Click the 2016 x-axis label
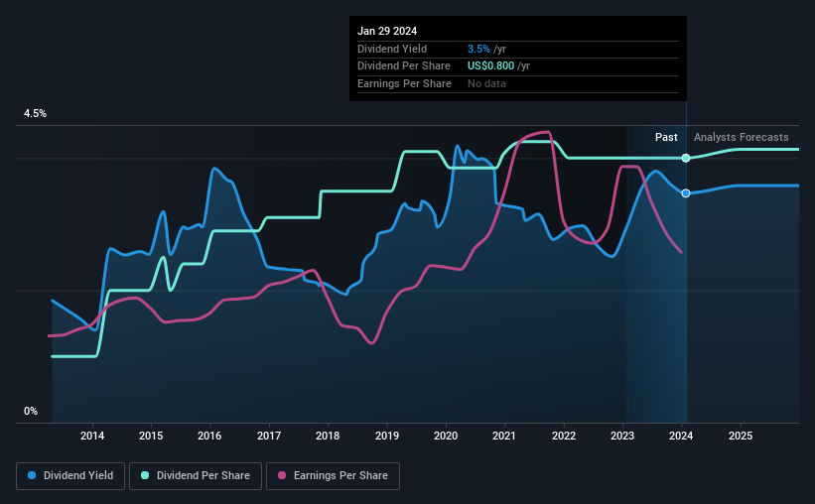815x504 pixels. (209, 436)
